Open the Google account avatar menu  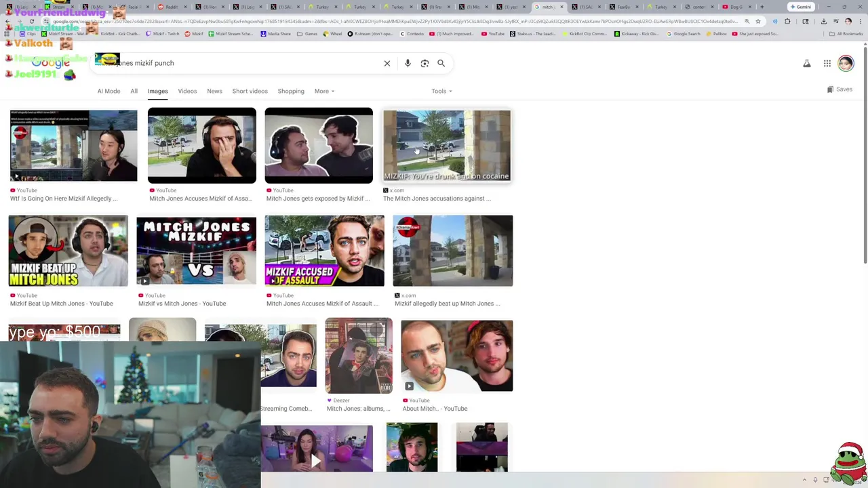(x=846, y=64)
